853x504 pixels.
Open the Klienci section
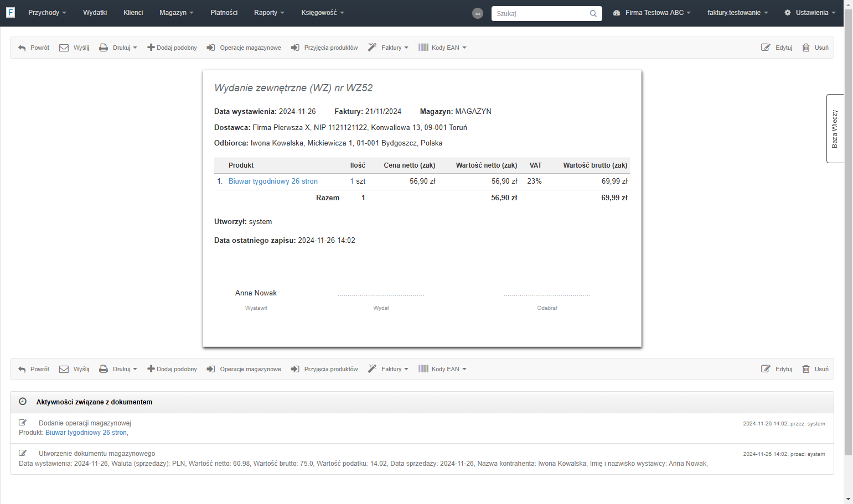pos(133,13)
